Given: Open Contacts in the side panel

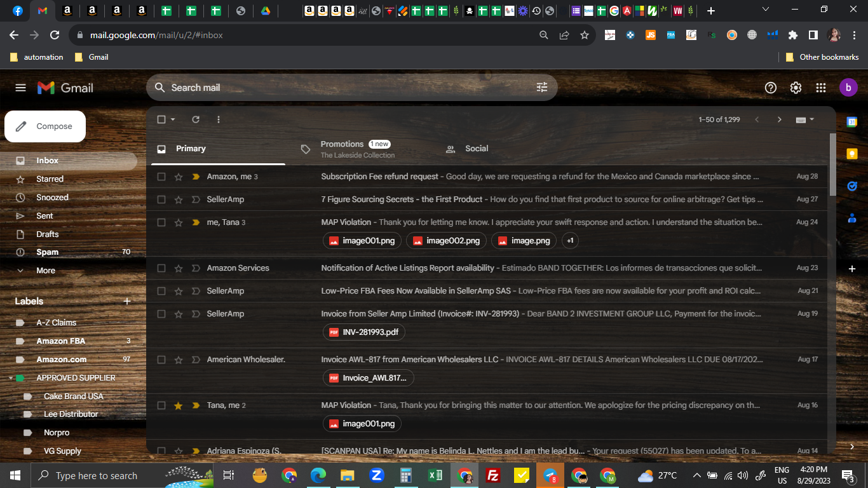Looking at the screenshot, I should point(852,217).
